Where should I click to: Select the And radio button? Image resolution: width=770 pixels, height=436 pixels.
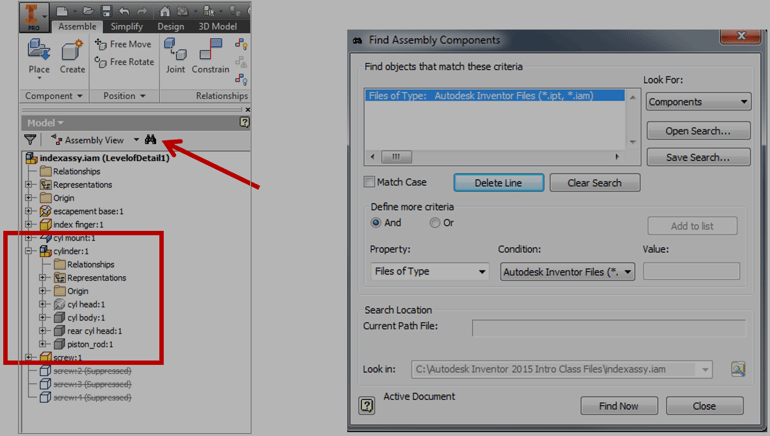coord(376,223)
